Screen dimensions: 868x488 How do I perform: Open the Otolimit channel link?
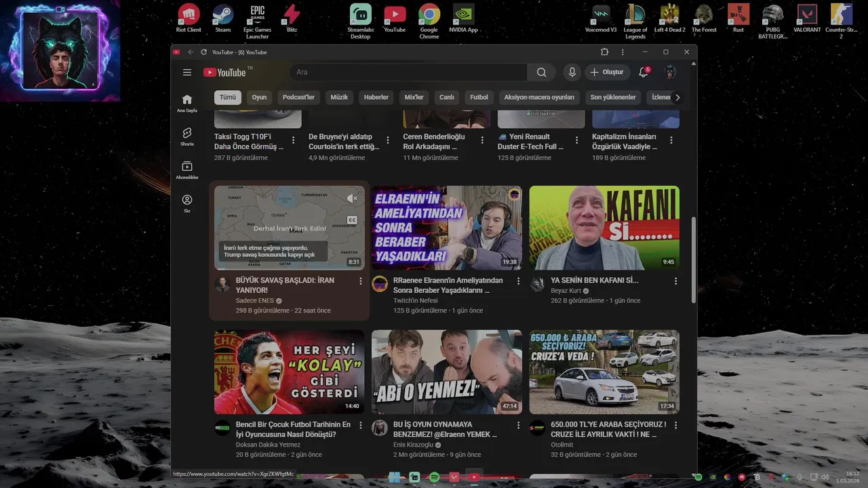563,445
